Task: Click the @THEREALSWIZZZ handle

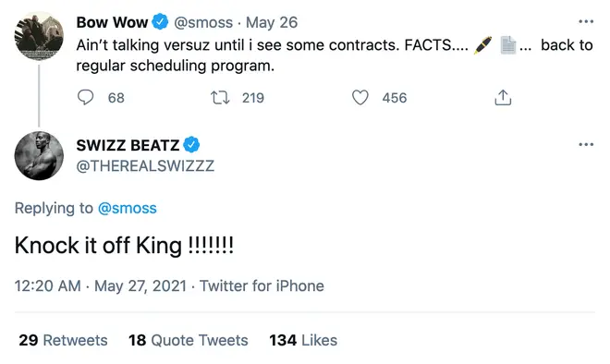Action: [x=145, y=166]
